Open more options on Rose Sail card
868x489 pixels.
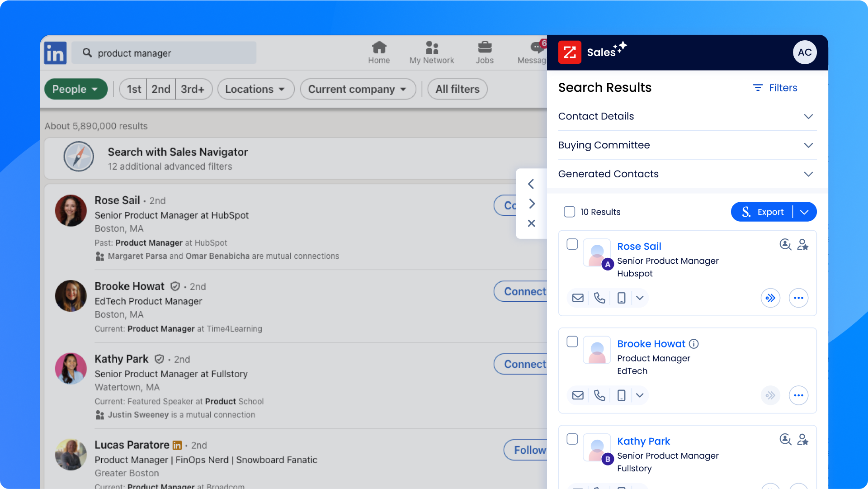click(798, 298)
